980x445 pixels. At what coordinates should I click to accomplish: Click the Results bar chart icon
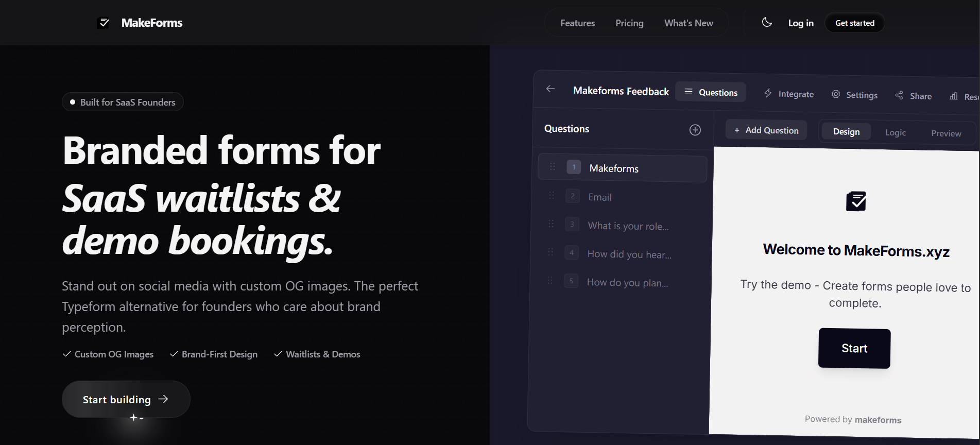click(954, 96)
